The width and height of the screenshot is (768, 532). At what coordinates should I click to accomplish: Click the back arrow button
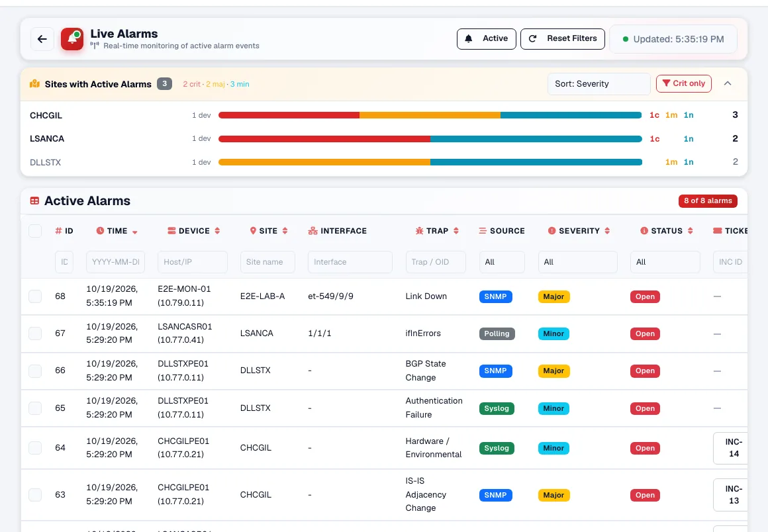point(42,39)
